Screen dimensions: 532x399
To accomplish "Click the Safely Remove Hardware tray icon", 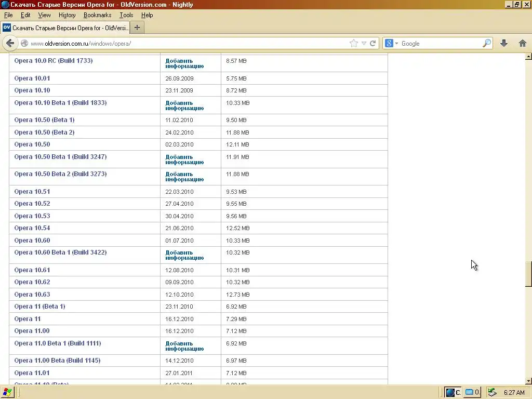I will (493, 392).
